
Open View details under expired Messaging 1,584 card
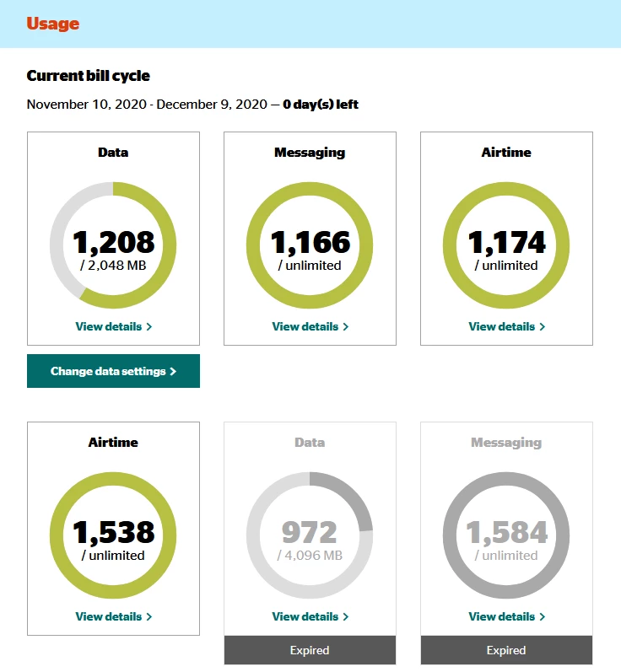[506, 616]
